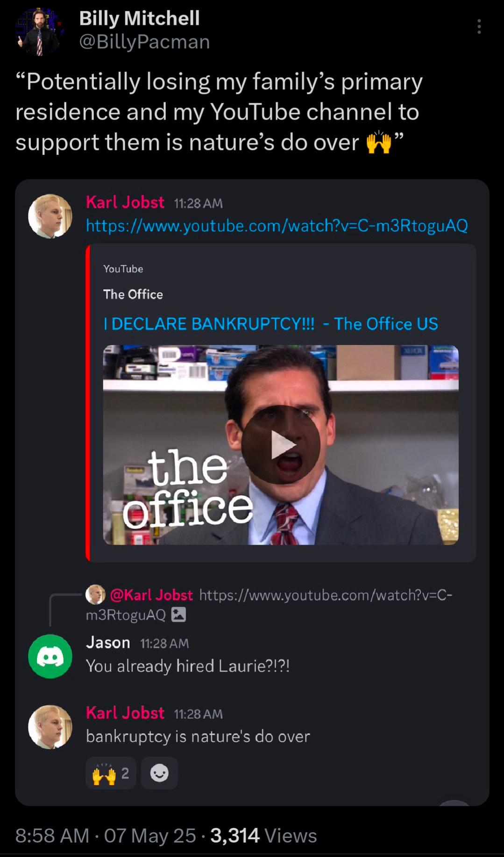Click Karl Jobst username above bankruptcy message
Viewport: 504px width, 857px height.
coord(125,713)
